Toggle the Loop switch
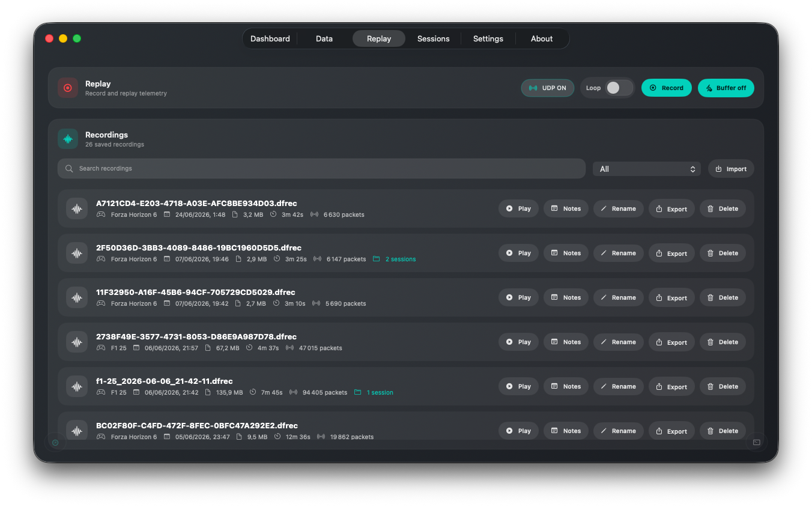The width and height of the screenshot is (812, 507). 619,88
